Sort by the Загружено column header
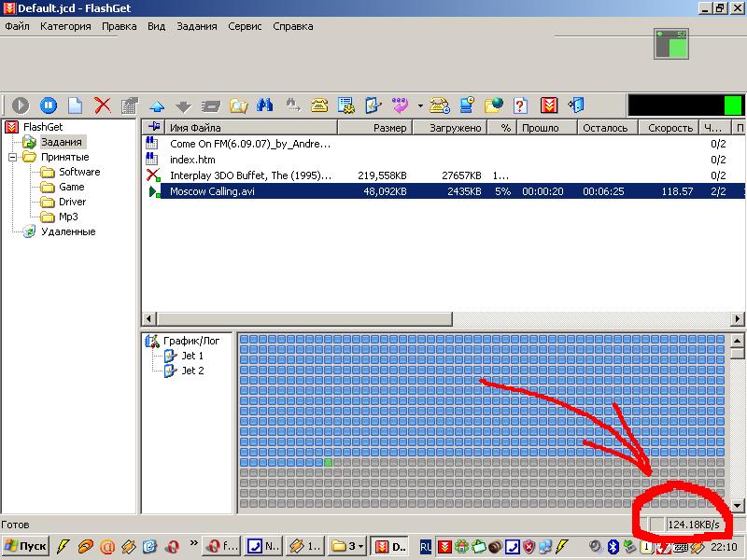 point(450,128)
